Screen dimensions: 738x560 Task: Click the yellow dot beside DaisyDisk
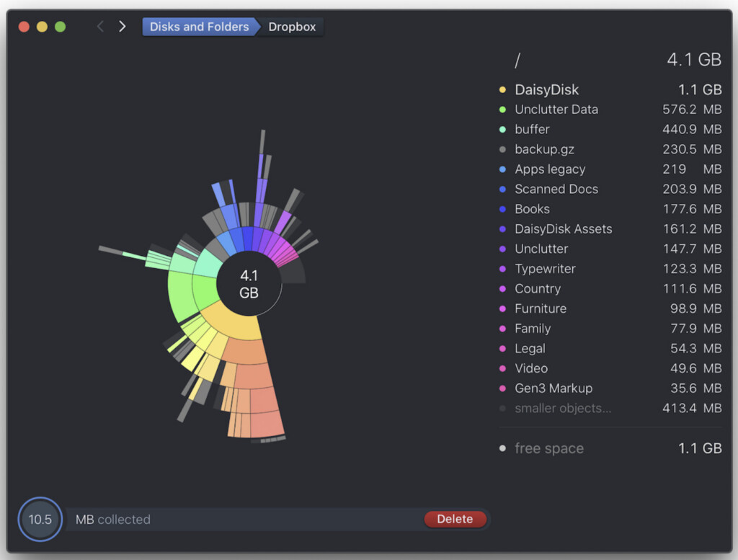click(503, 89)
